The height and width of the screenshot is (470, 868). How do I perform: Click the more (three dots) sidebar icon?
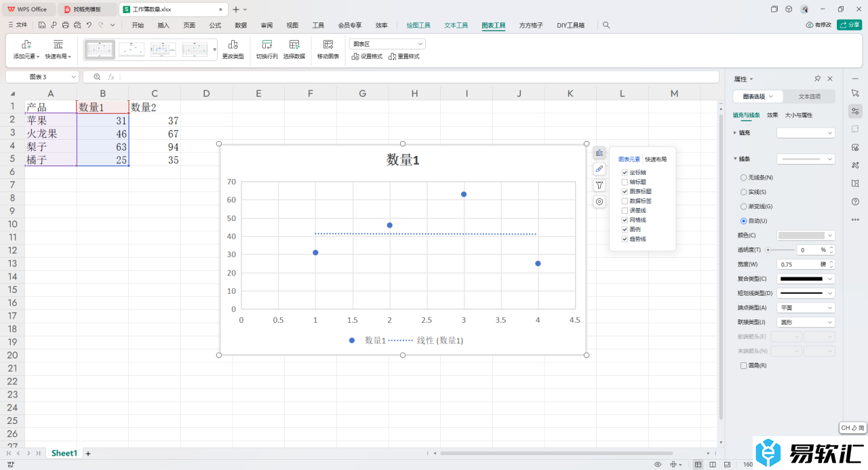(x=855, y=220)
